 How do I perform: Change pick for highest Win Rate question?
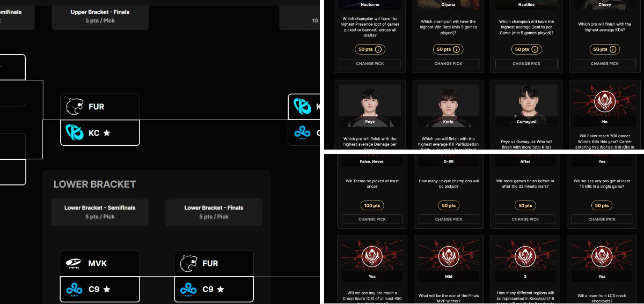point(449,63)
